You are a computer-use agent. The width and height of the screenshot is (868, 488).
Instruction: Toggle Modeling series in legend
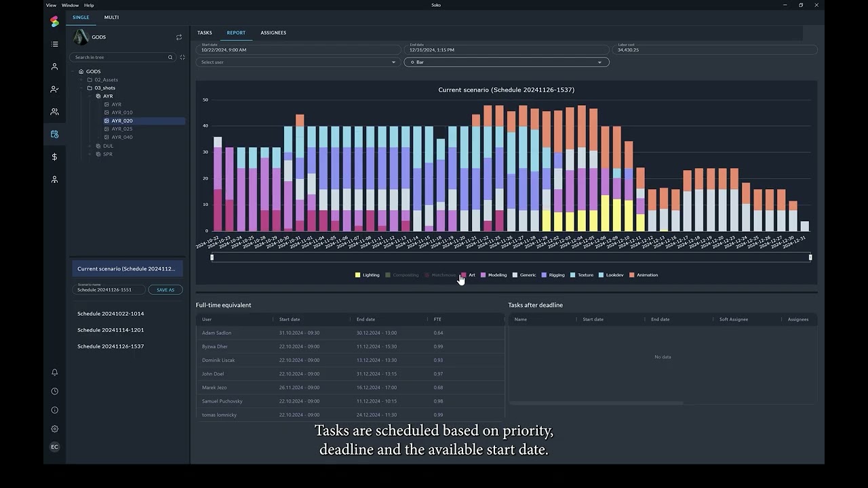(494, 275)
